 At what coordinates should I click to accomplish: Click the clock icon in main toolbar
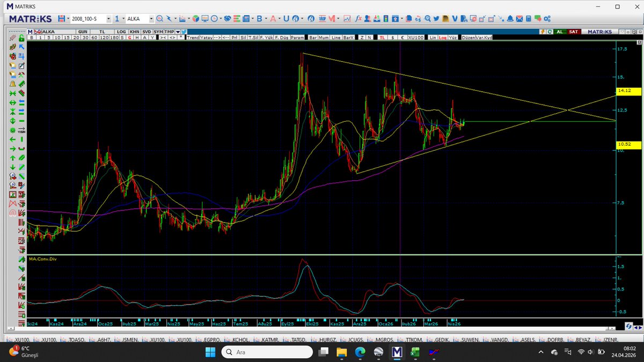pyautogui.click(x=214, y=19)
